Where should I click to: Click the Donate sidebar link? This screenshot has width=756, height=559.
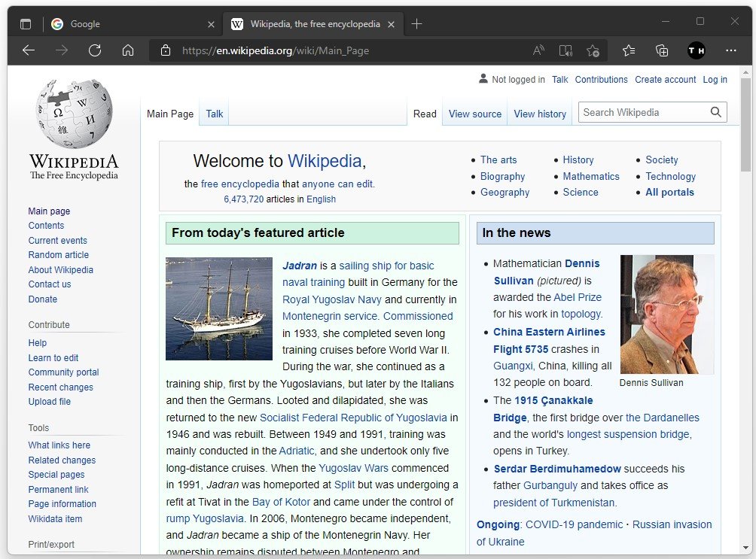(x=42, y=299)
